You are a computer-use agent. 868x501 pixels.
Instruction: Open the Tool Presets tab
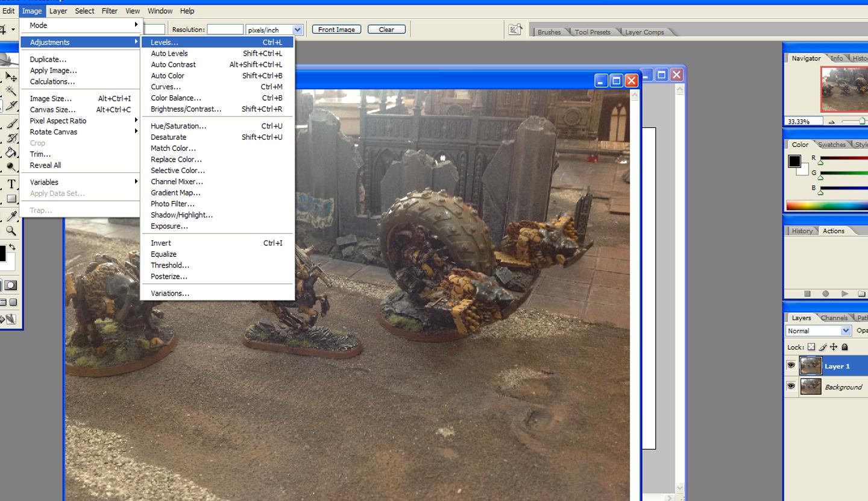coord(592,32)
